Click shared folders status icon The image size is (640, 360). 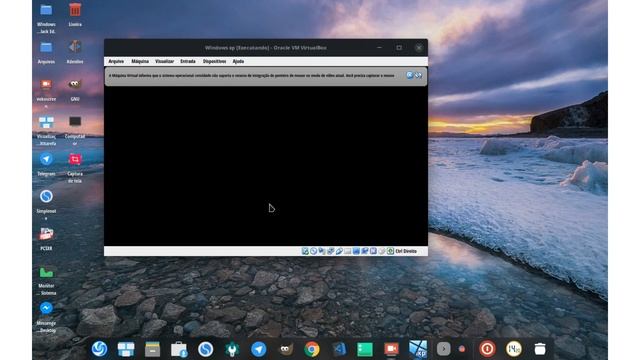click(347, 251)
